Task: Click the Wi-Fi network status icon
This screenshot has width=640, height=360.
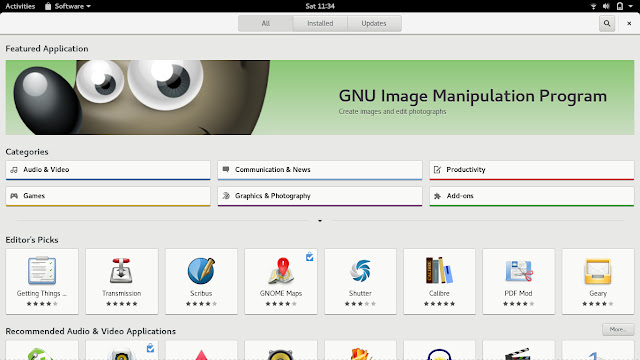Action: point(593,6)
